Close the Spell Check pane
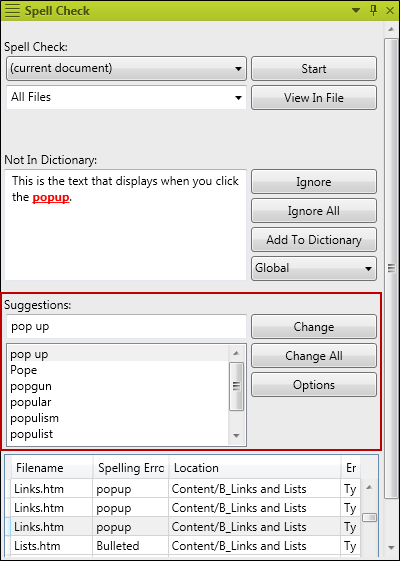 tap(390, 11)
